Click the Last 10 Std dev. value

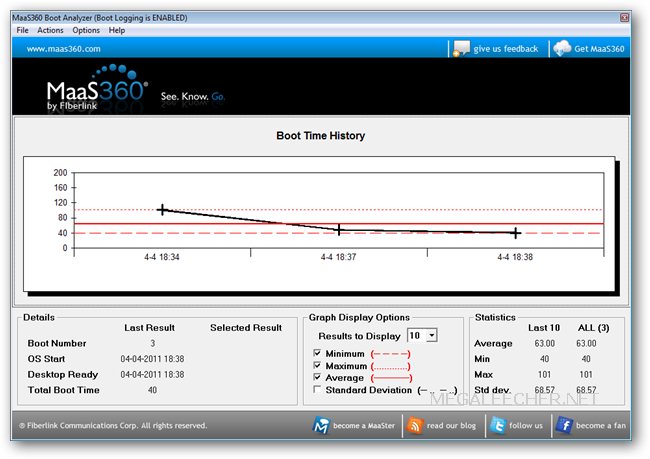[544, 390]
